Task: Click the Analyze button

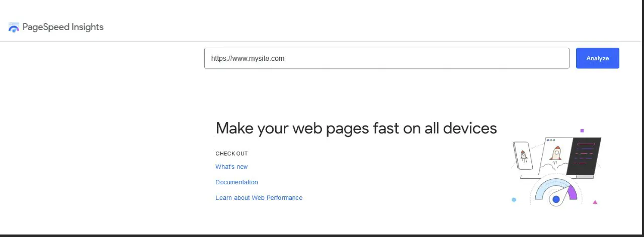Action: point(597,58)
